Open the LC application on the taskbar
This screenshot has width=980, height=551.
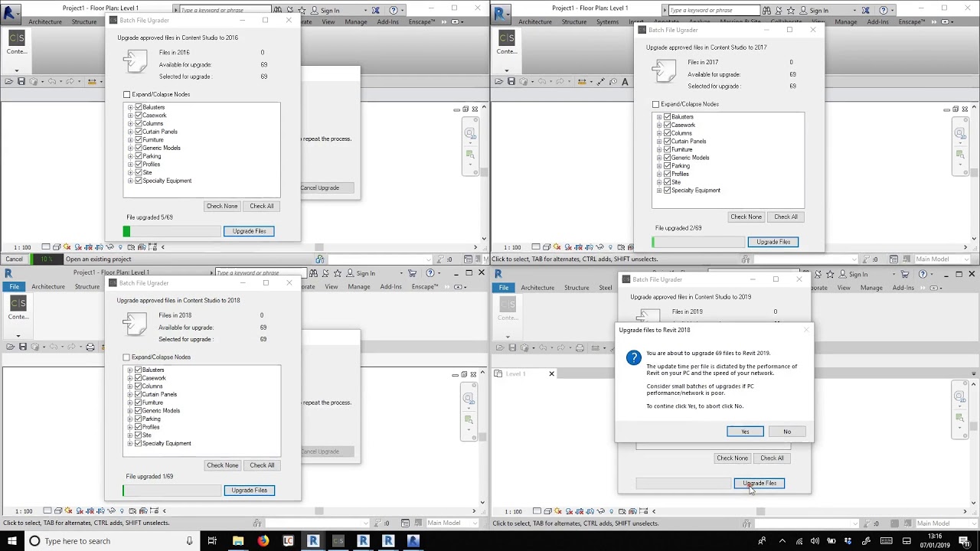pos(288,541)
